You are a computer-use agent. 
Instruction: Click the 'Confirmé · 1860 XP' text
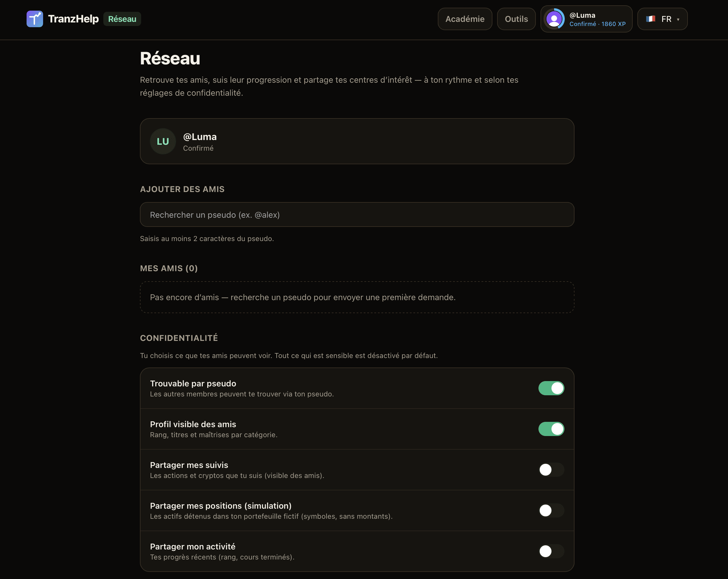597,24
